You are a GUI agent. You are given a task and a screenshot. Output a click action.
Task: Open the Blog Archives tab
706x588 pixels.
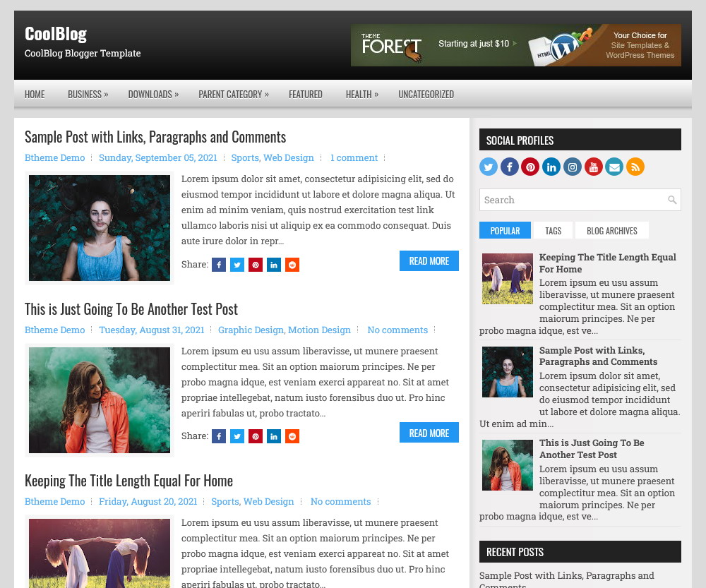[x=611, y=230]
